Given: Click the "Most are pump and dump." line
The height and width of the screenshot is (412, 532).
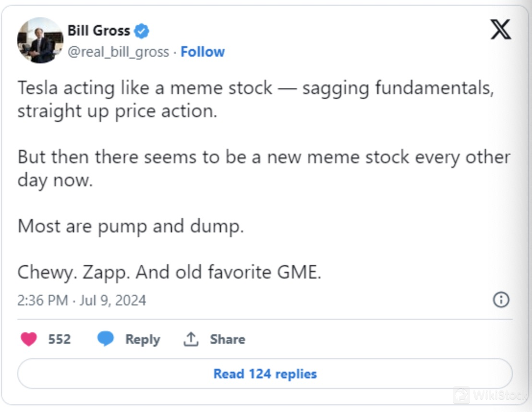Looking at the screenshot, I should [x=131, y=226].
